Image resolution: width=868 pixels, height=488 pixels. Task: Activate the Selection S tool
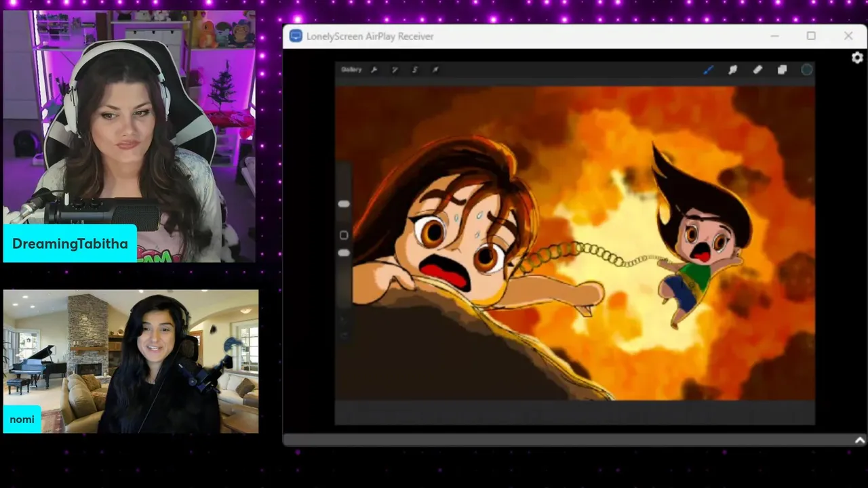[415, 70]
